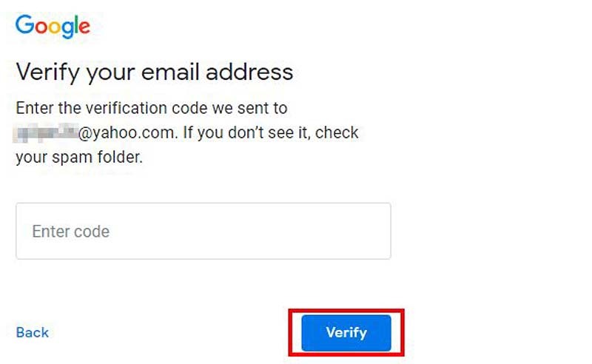Go back using the Back link
Image resolution: width=592 pixels, height=364 pixels.
(x=32, y=333)
